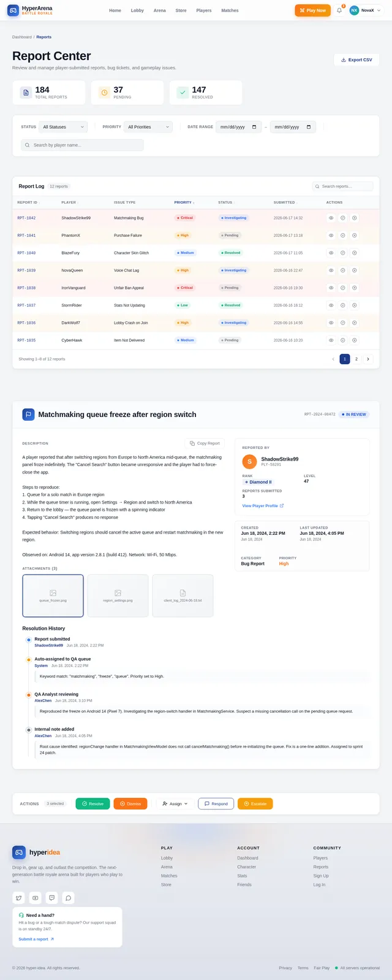Open the notifications bell icon
The image size is (392, 980).
point(339,10)
